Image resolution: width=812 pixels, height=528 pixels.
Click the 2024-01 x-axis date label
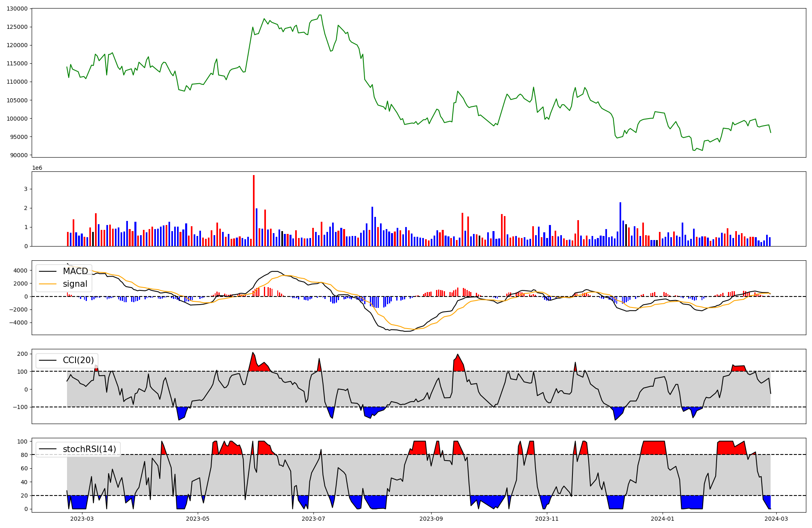pyautogui.click(x=663, y=518)
